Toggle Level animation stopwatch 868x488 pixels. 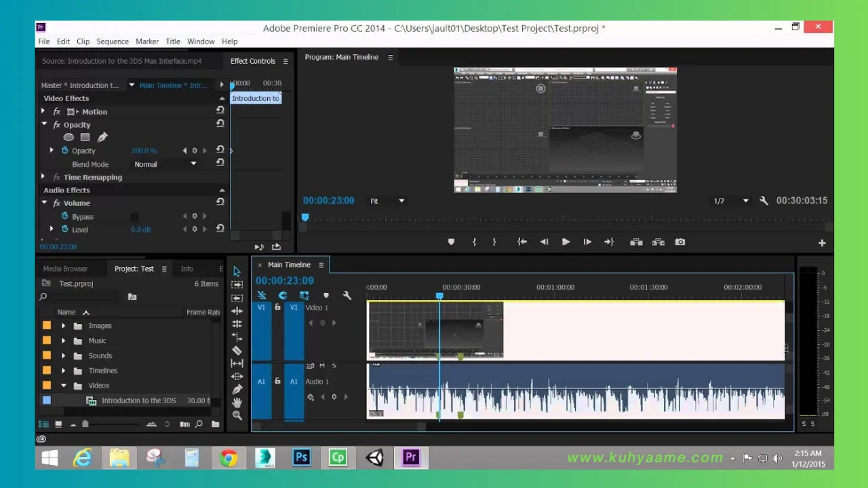click(x=65, y=229)
